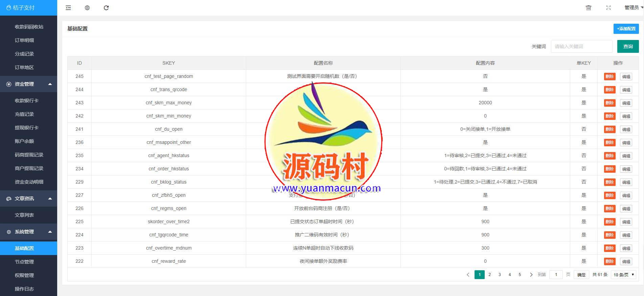The image size is (644, 296).
Task: Collapse the 文章资讯 menu group
Action: pyautogui.click(x=28, y=198)
